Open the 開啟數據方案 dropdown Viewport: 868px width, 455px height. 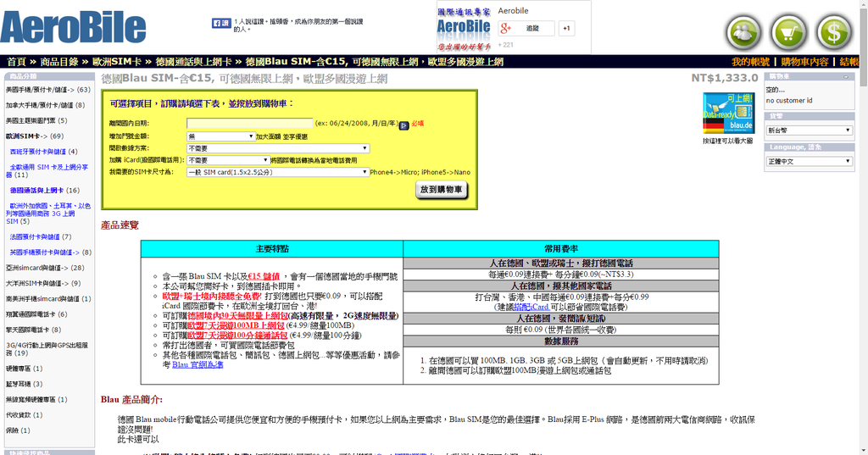click(x=278, y=148)
